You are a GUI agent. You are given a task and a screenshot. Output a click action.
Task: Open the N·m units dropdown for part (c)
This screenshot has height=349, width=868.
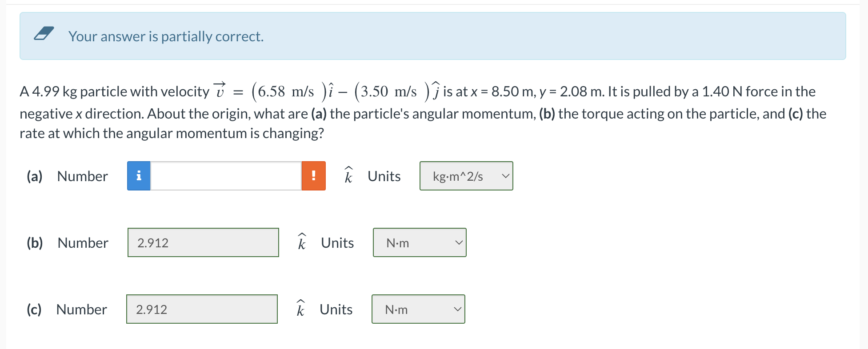click(417, 309)
